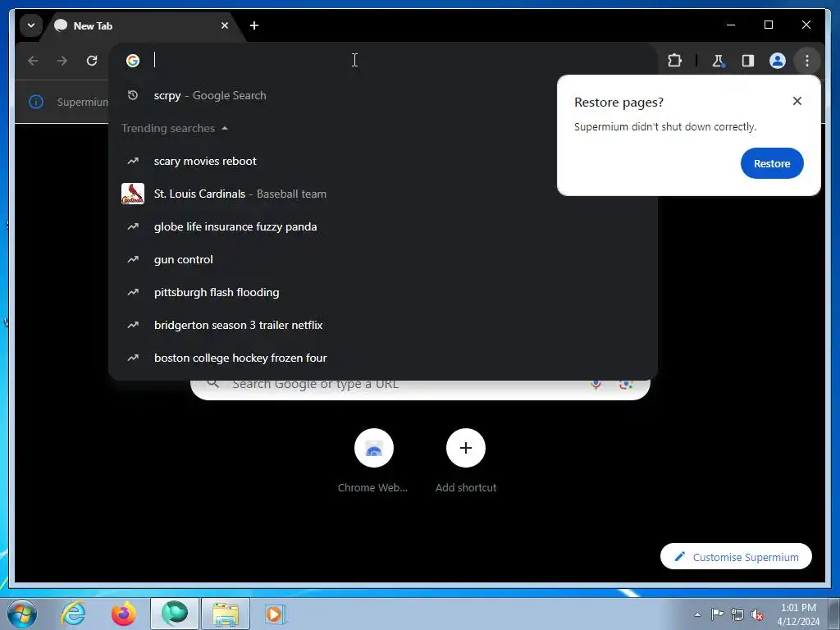Pick 'pittsburgh flash flooding' suggestion
Screen dimensions: 840x630
(x=382, y=292)
